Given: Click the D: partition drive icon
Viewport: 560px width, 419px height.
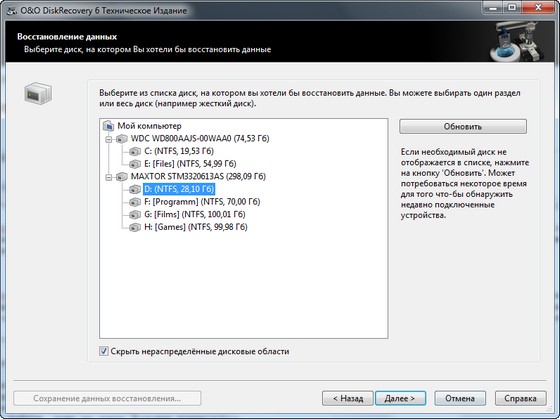Looking at the screenshot, I should point(135,189).
